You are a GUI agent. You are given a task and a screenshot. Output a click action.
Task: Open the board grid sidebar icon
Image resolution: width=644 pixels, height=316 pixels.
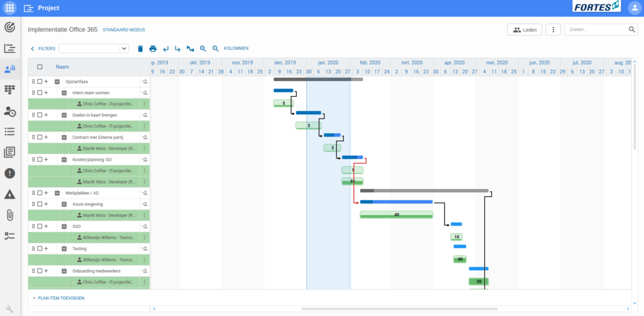[10, 89]
